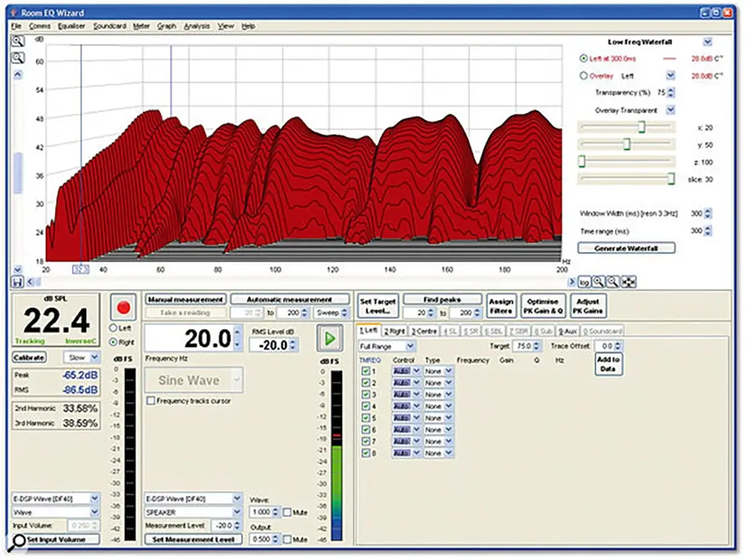Screen dimensions: 745x560
Task: Click the Generate Waterfall button
Action: click(626, 248)
